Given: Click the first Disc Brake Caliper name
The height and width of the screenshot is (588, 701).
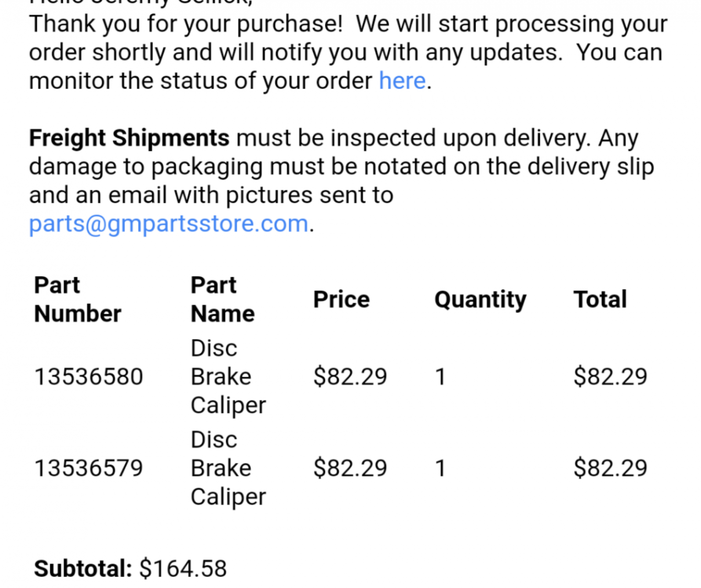Looking at the screenshot, I should pos(228,377).
